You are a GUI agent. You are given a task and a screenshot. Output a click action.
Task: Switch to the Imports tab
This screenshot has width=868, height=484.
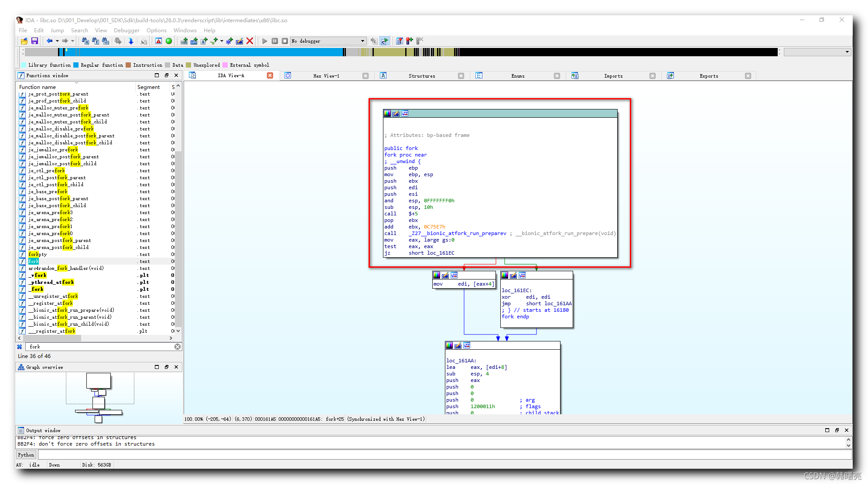613,76
